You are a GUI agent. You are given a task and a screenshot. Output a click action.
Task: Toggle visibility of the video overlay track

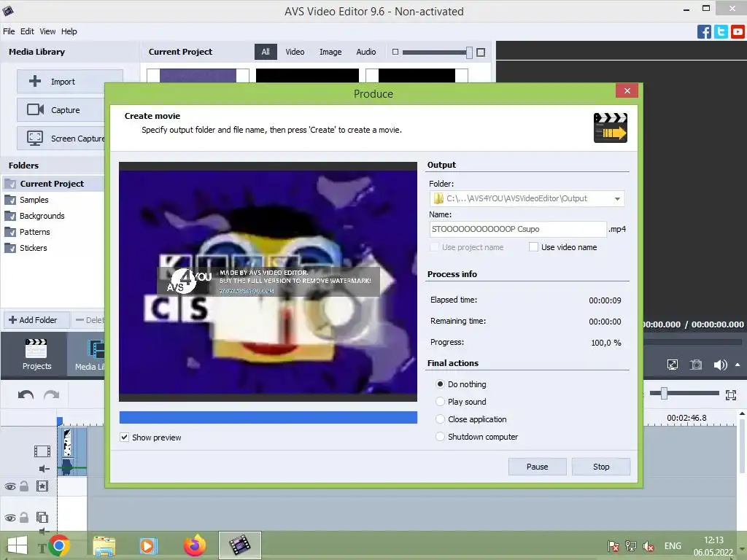[10, 518]
